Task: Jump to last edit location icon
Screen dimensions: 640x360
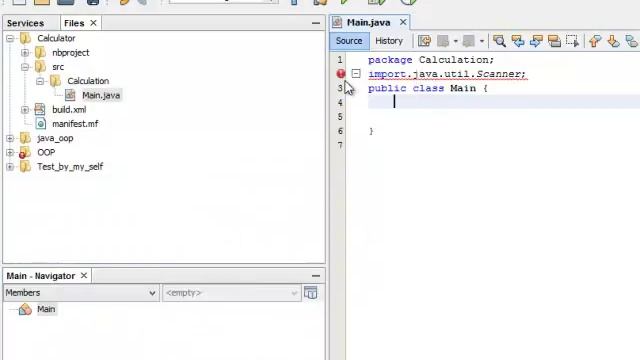Action: tap(424, 41)
